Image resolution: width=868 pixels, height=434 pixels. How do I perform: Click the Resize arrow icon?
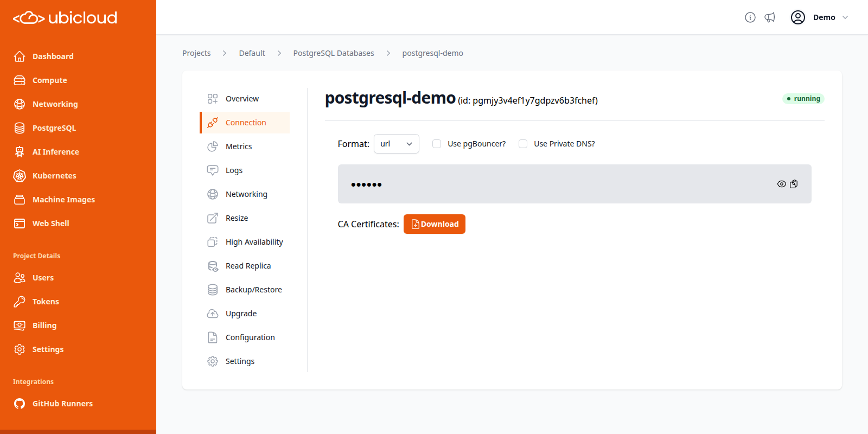point(213,218)
